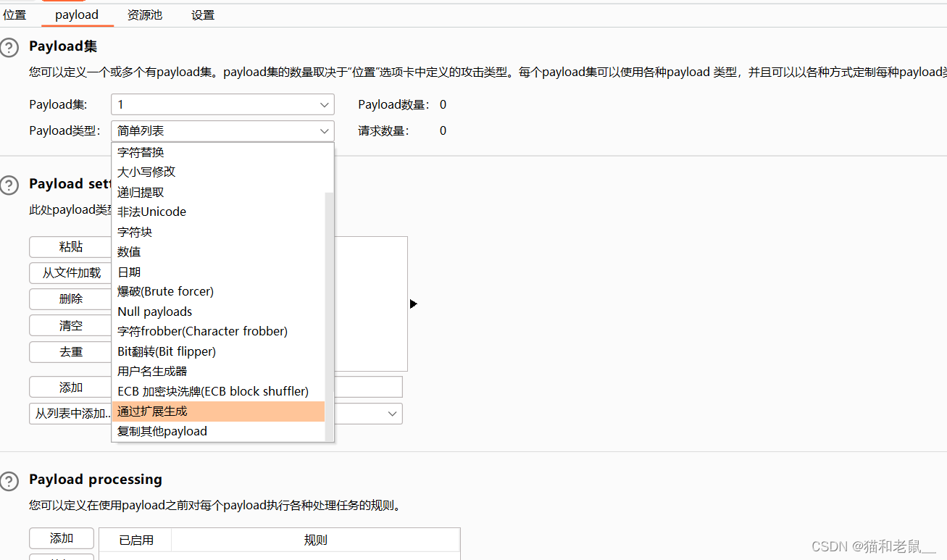Click the 规则 column header
Viewport: 947px width, 560px height.
point(315,540)
